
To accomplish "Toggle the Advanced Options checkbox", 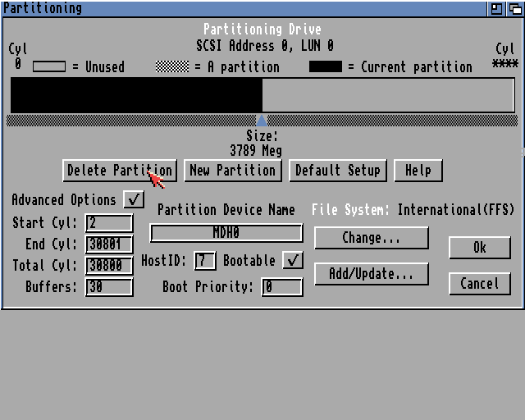I will [133, 199].
